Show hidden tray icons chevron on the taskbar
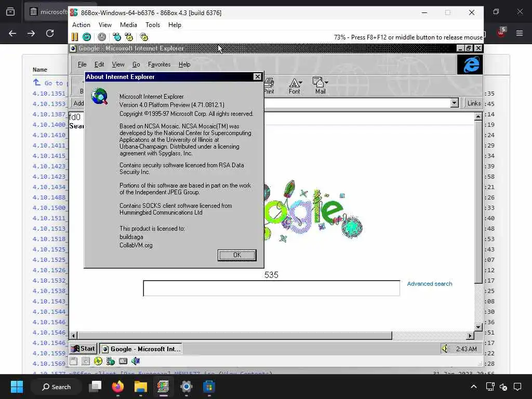 tap(474, 387)
